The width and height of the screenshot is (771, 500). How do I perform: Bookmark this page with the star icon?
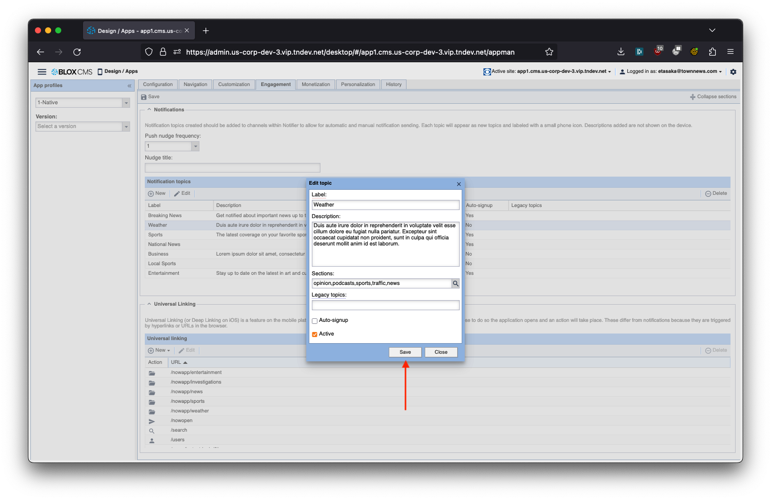tap(549, 52)
